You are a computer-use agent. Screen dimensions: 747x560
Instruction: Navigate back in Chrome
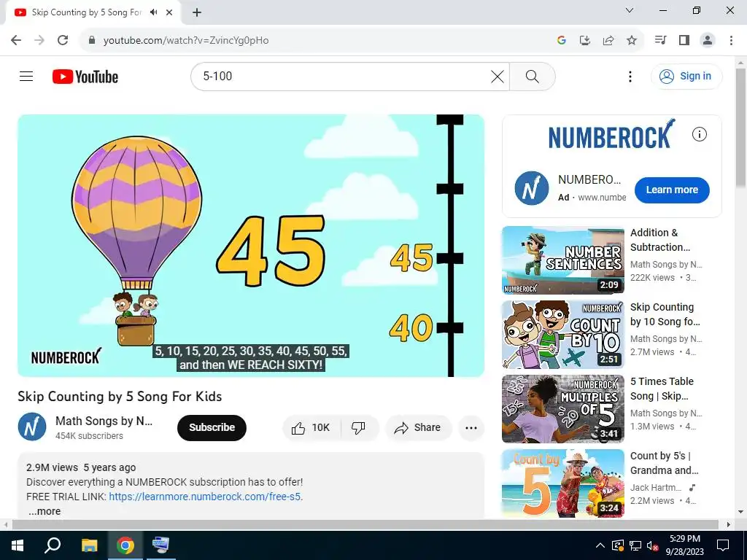[16, 40]
